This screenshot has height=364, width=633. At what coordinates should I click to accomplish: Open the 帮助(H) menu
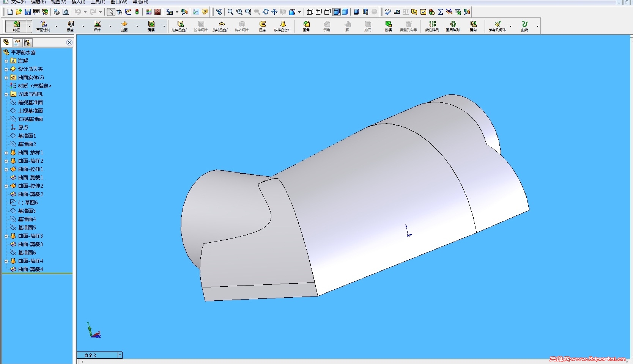140,2
